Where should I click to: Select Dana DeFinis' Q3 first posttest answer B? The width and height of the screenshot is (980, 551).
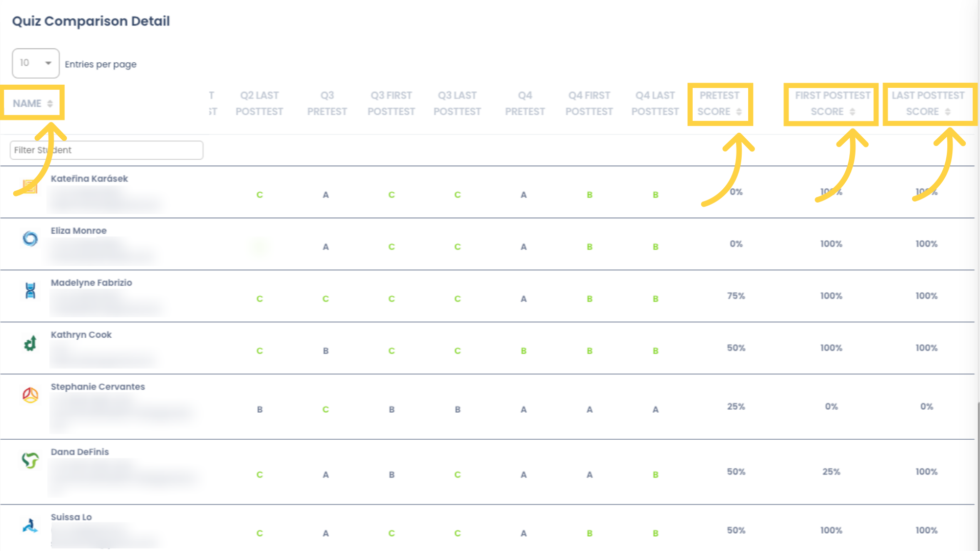tap(391, 475)
